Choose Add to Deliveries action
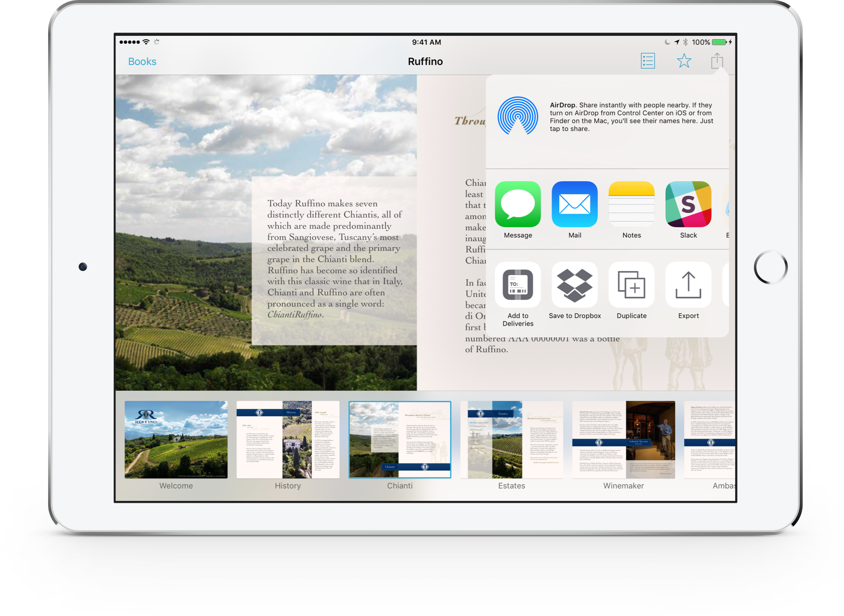 [518, 294]
